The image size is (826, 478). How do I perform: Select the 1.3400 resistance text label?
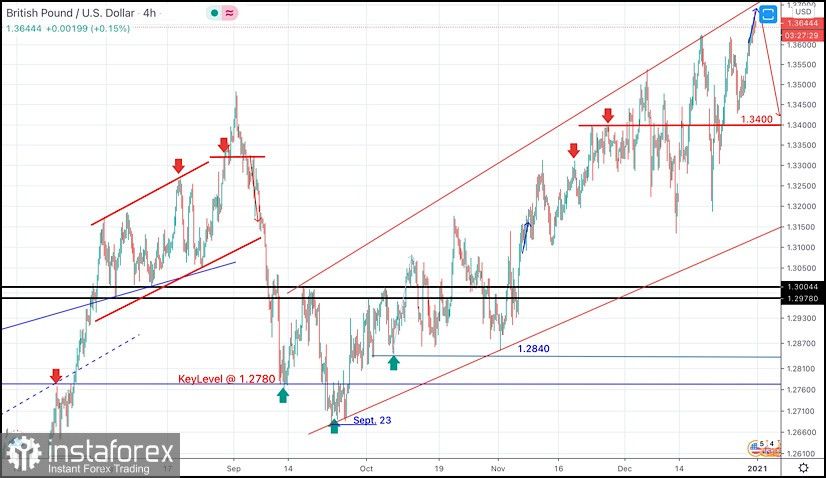pyautogui.click(x=756, y=120)
